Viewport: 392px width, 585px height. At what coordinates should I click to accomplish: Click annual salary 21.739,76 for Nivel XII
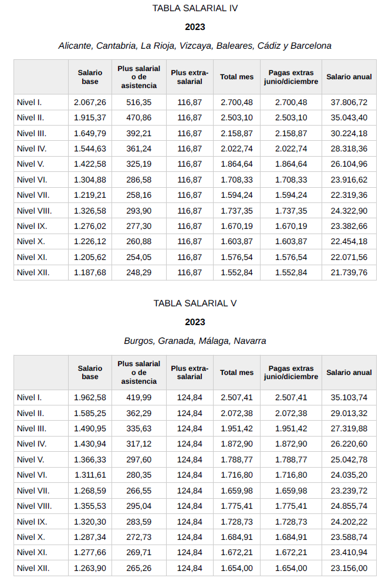[349, 272]
